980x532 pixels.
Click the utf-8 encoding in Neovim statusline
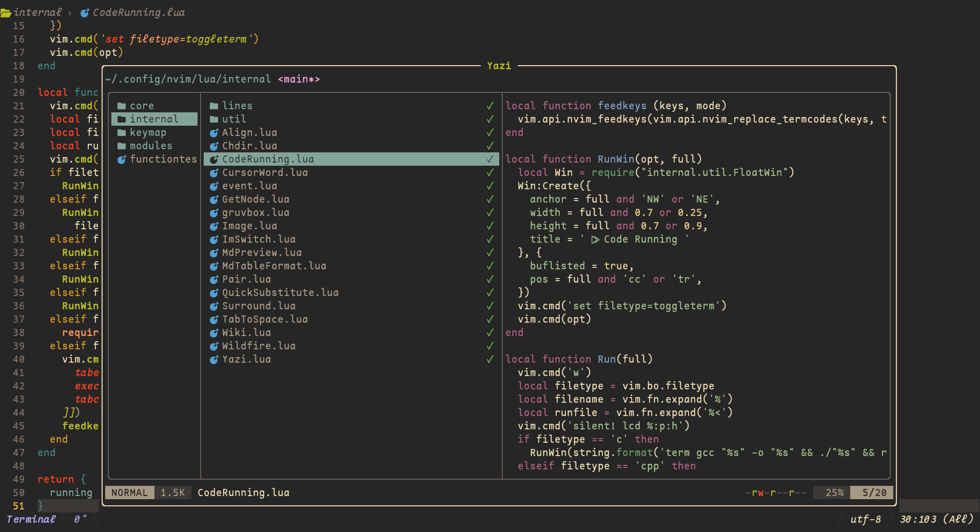coord(866,519)
